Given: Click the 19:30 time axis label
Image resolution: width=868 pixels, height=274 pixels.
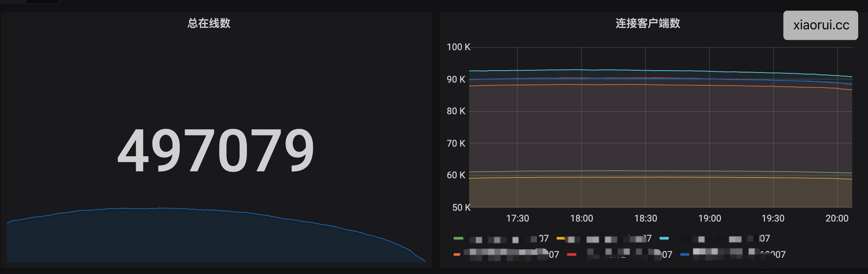Looking at the screenshot, I should coord(773,218).
